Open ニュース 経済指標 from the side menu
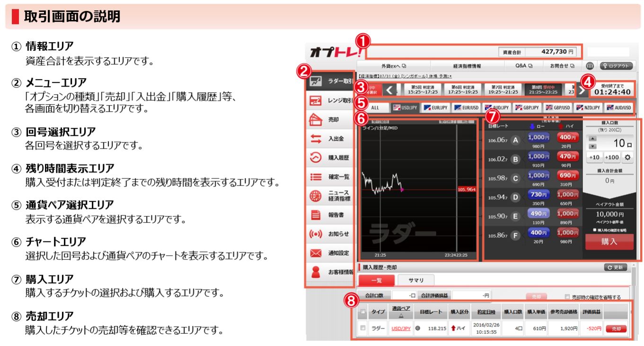The width and height of the screenshot is (644, 346). [x=331, y=195]
